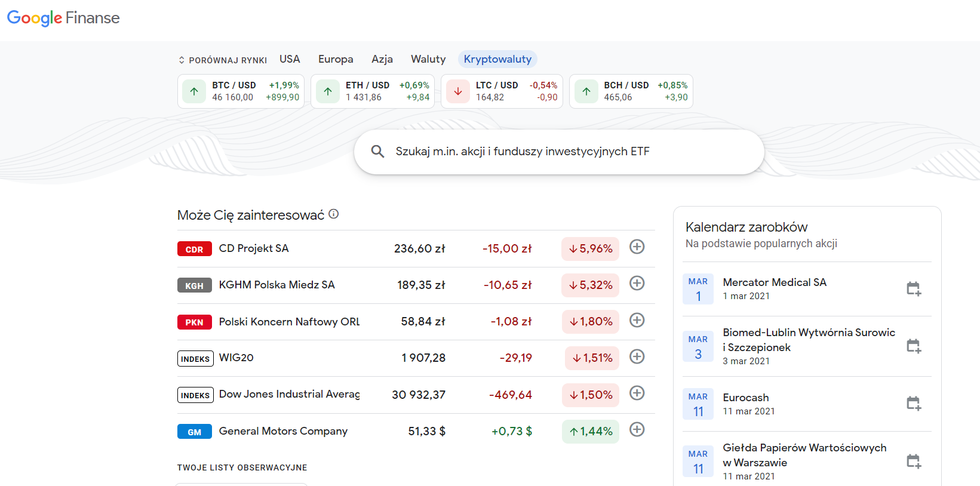Viewport: 980px width, 486px height.
Task: Click the 30 932,37 index value
Action: pos(419,395)
